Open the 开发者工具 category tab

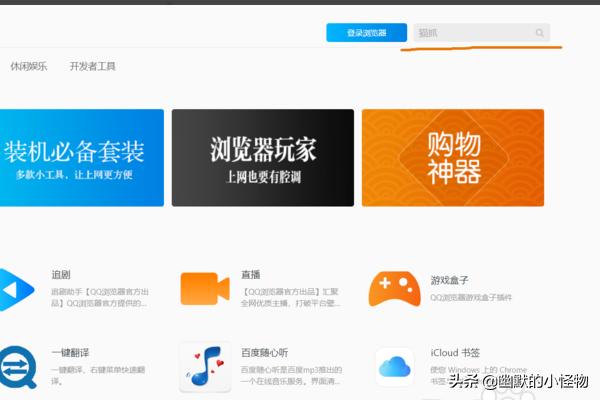click(x=92, y=66)
